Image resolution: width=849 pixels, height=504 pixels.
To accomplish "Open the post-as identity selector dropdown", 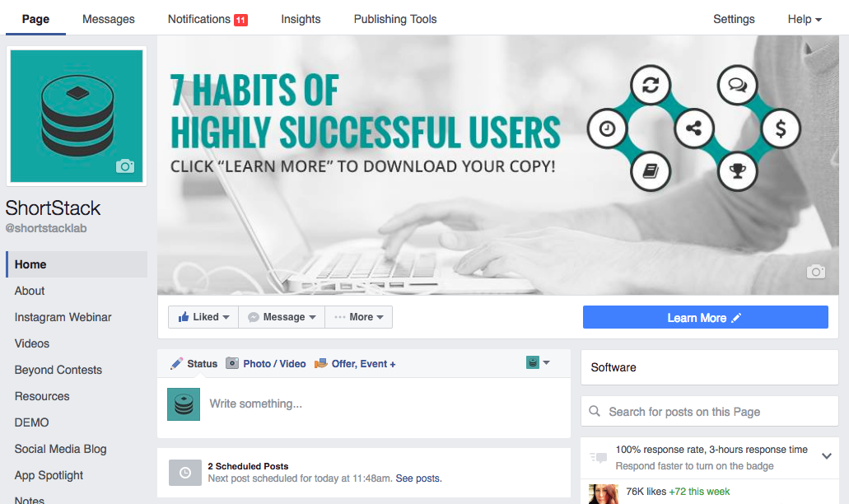I will coord(539,362).
